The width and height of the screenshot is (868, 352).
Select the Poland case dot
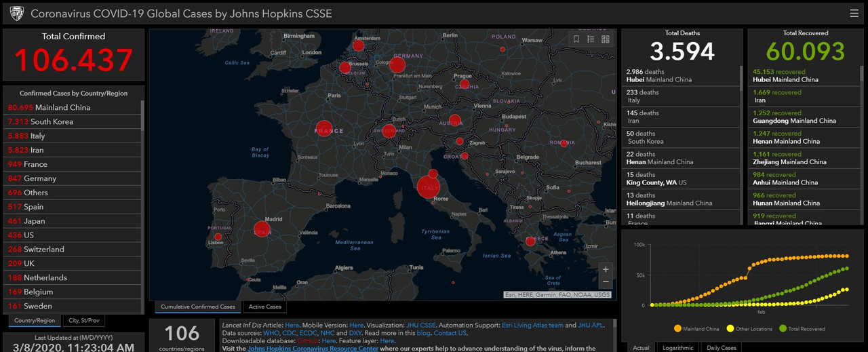[502, 50]
